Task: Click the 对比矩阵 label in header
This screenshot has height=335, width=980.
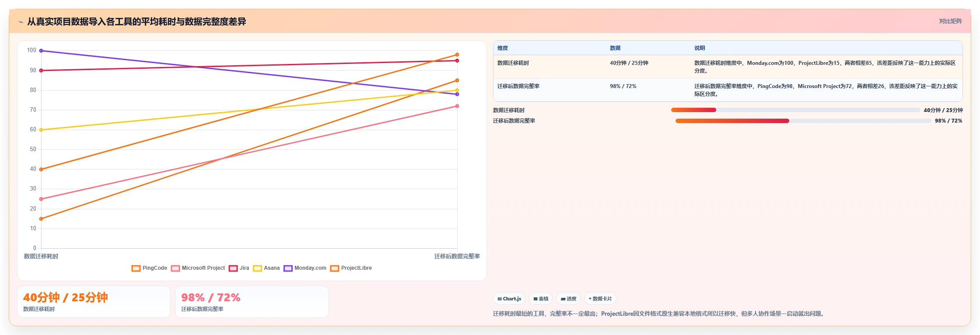Action: pyautogui.click(x=950, y=21)
